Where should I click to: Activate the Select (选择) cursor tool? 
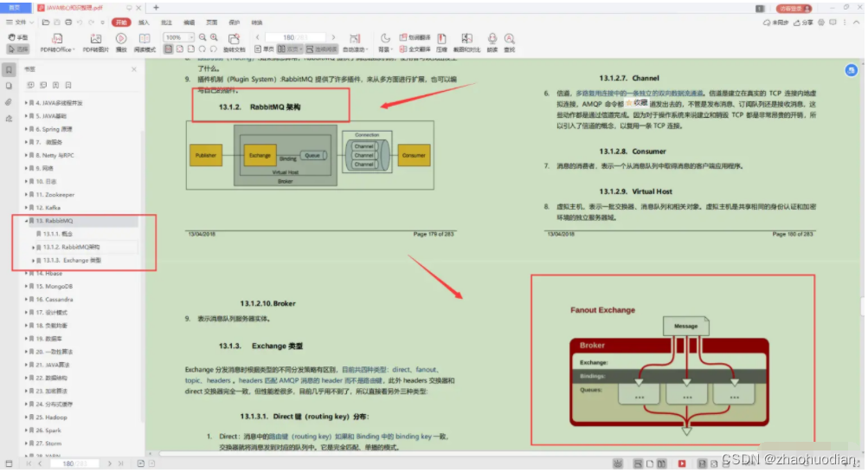pos(18,49)
